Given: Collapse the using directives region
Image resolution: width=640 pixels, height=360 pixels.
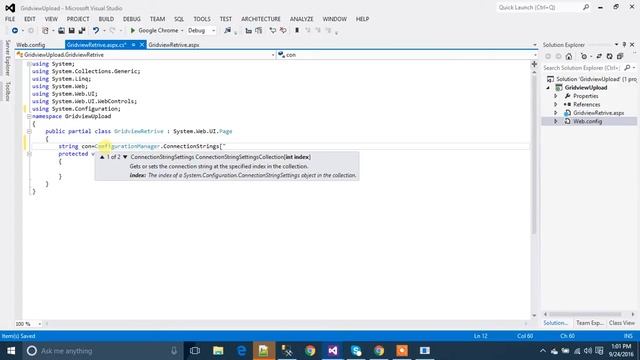Looking at the screenshot, I should 29,64.
